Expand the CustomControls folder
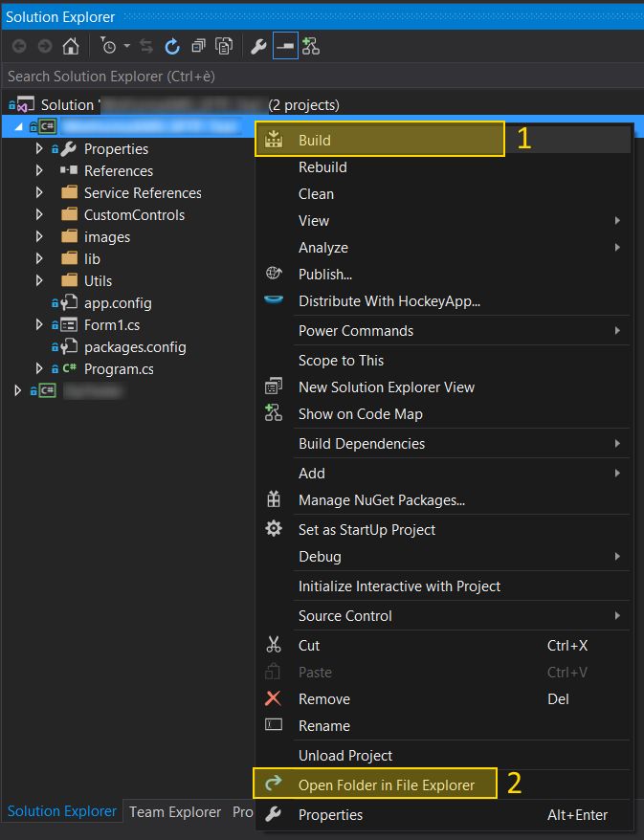The height and width of the screenshot is (840, 644). pyautogui.click(x=38, y=214)
